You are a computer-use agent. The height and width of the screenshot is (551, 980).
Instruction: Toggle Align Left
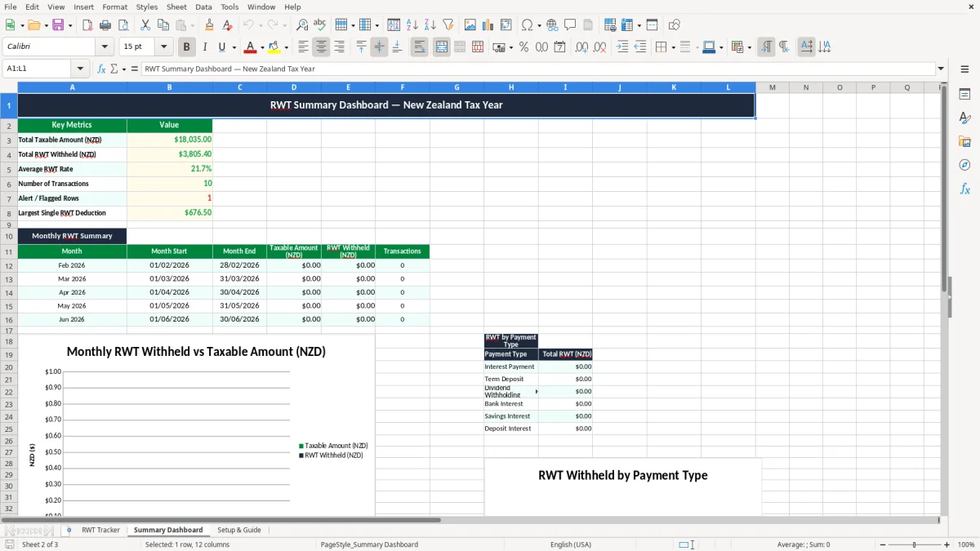tap(303, 47)
